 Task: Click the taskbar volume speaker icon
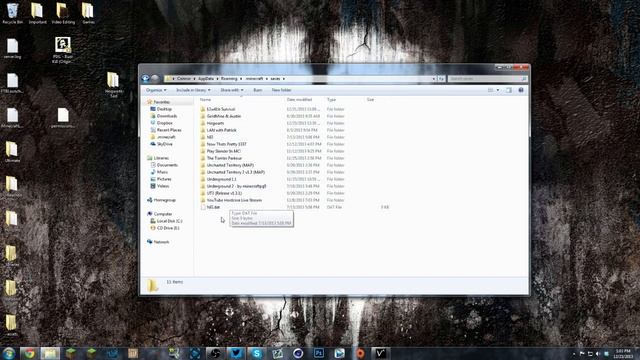pos(598,353)
